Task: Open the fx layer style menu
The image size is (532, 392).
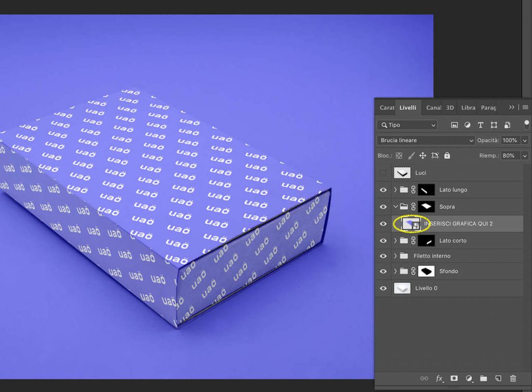Action: (x=440, y=379)
